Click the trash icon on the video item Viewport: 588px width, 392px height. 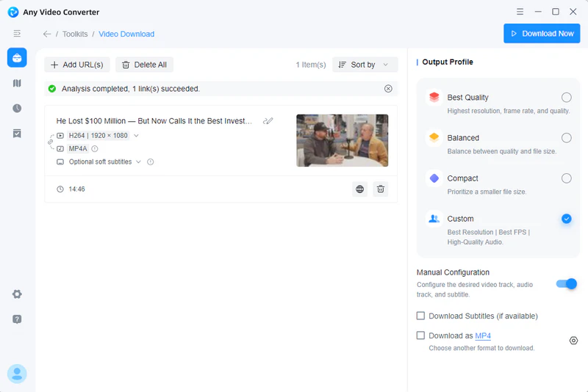click(380, 189)
